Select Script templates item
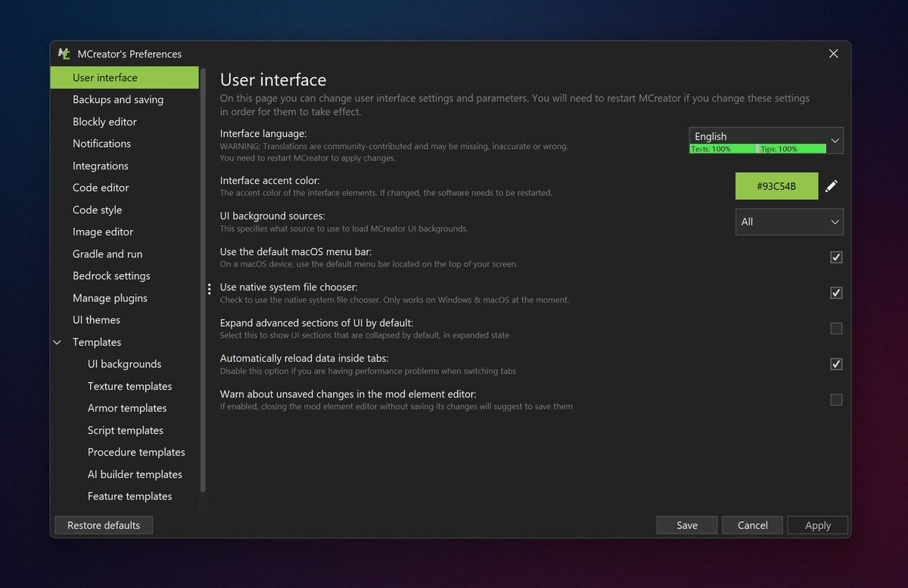 coord(126,430)
